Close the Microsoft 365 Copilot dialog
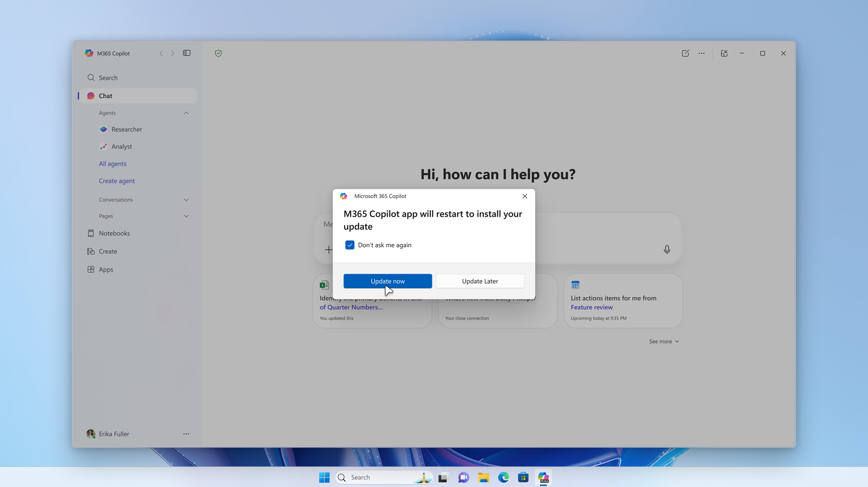The width and height of the screenshot is (868, 487). coord(525,196)
